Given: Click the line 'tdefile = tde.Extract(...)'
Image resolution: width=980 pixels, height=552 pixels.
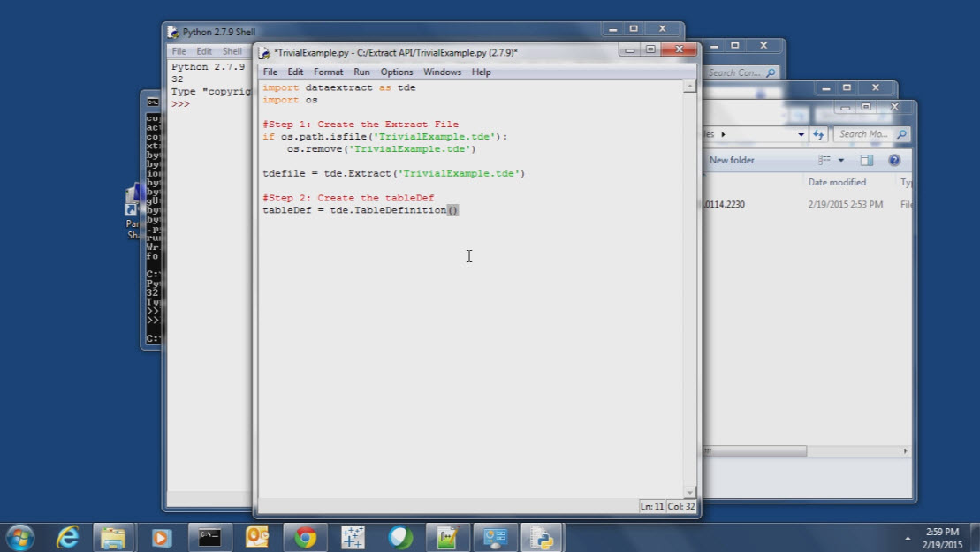Looking at the screenshot, I should [x=394, y=174].
